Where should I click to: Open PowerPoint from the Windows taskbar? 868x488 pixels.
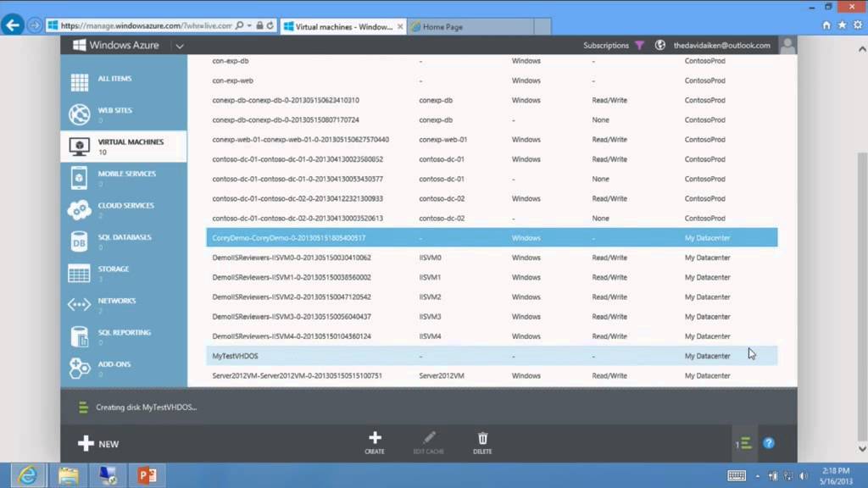147,475
